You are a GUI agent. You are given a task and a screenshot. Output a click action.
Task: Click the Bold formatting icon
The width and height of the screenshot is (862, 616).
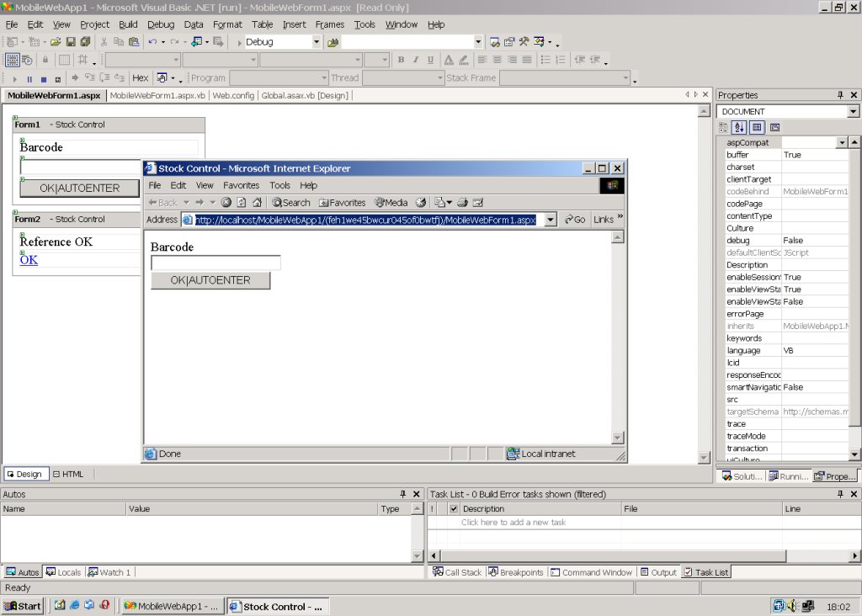401,60
